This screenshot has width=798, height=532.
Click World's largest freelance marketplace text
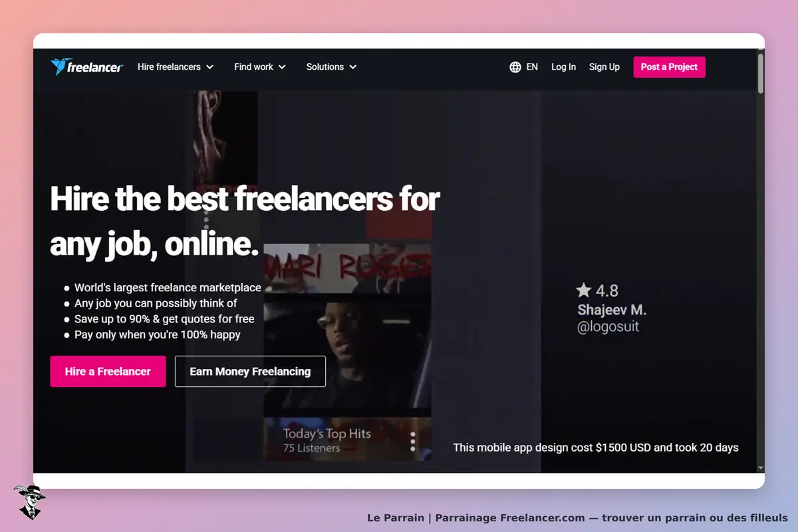tap(168, 288)
